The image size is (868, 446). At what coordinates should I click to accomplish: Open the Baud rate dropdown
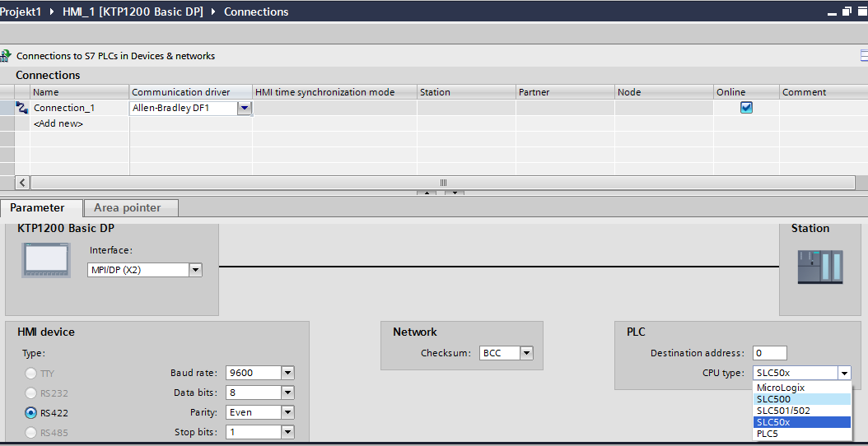pos(288,373)
